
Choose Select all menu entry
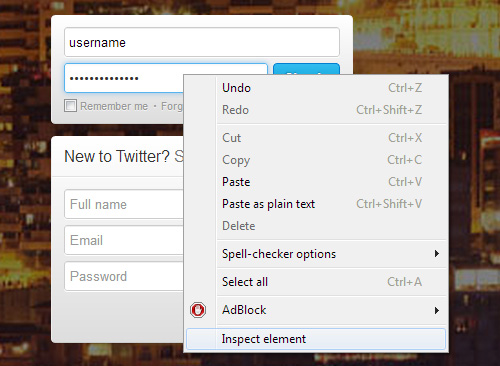[316, 282]
